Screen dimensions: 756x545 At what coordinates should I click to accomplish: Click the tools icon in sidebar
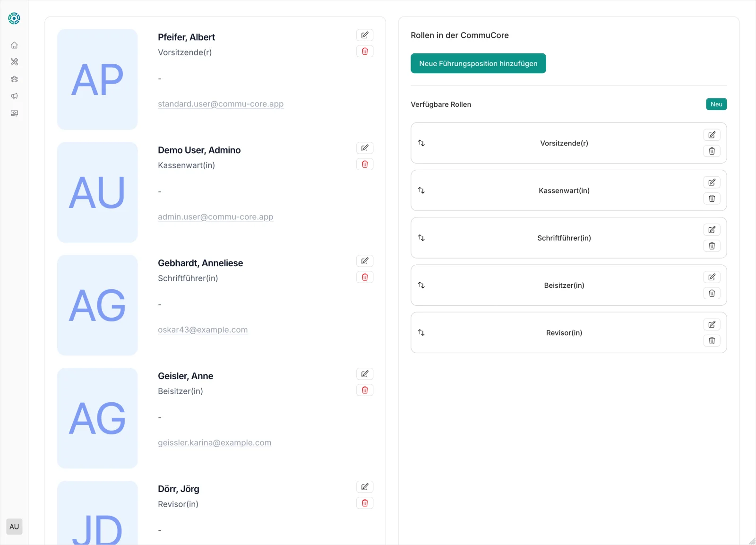[x=14, y=62]
